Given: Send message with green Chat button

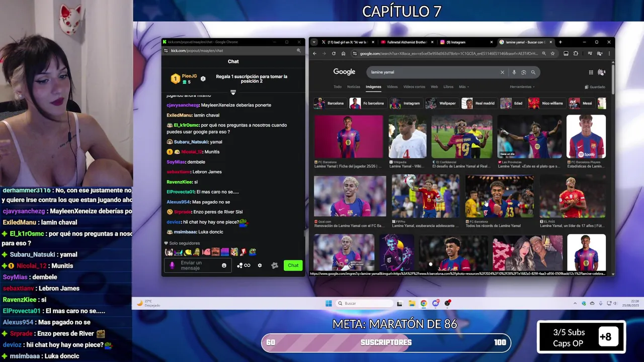Looking at the screenshot, I should (x=293, y=265).
